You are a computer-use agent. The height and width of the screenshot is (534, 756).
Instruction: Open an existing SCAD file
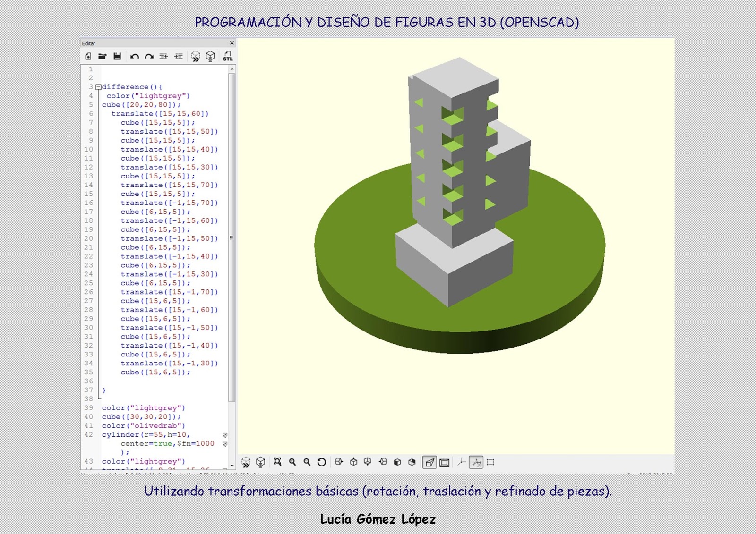(x=102, y=56)
